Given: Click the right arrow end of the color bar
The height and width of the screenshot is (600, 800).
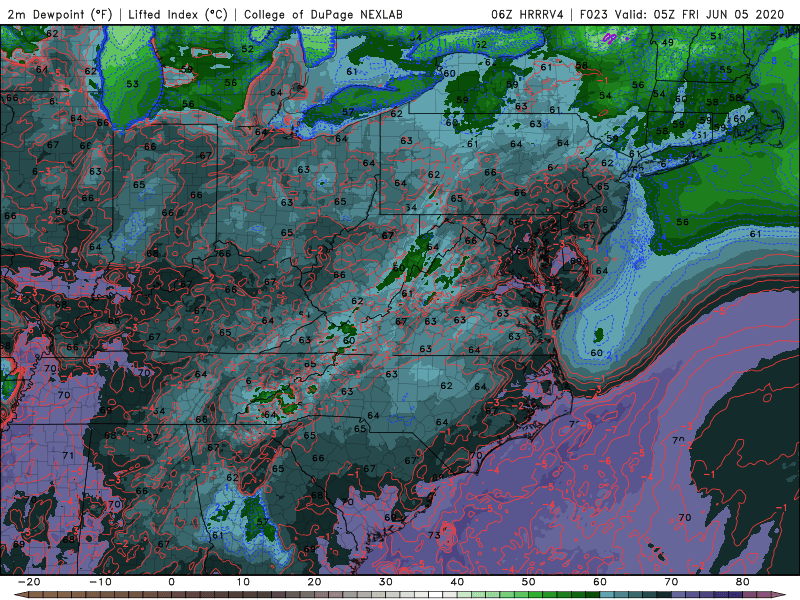Looking at the screenshot, I should [779, 595].
